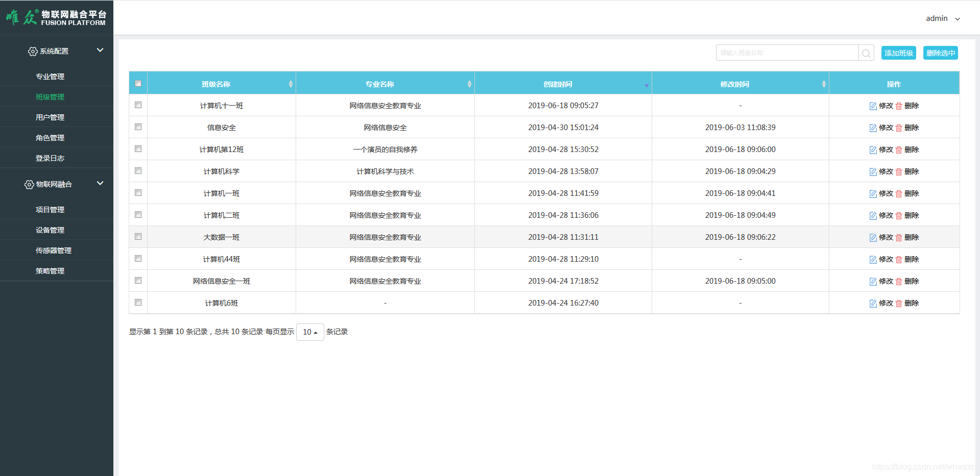Open 传感器管理 in sidebar

(54, 250)
